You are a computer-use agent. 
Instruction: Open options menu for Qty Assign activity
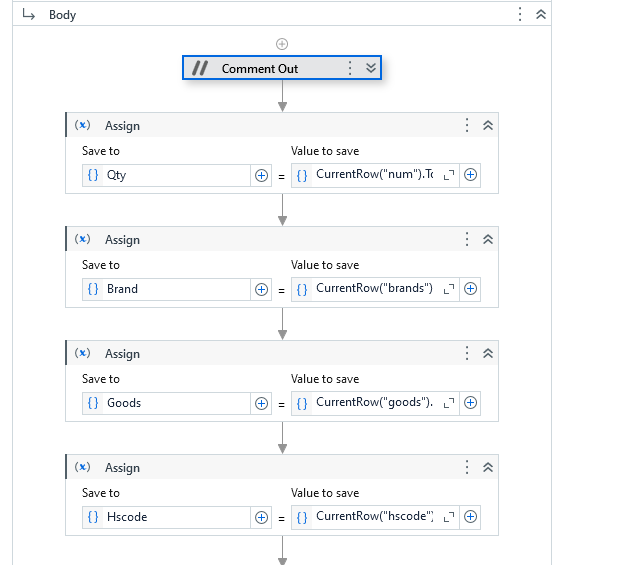pyautogui.click(x=467, y=126)
